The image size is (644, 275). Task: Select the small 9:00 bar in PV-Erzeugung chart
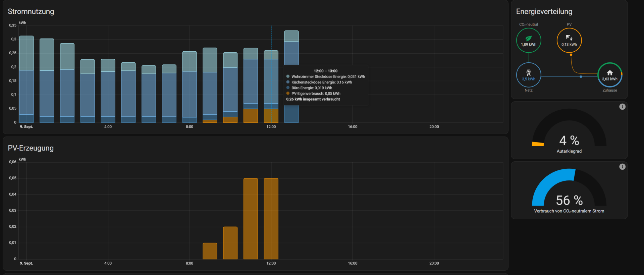pyautogui.click(x=210, y=251)
